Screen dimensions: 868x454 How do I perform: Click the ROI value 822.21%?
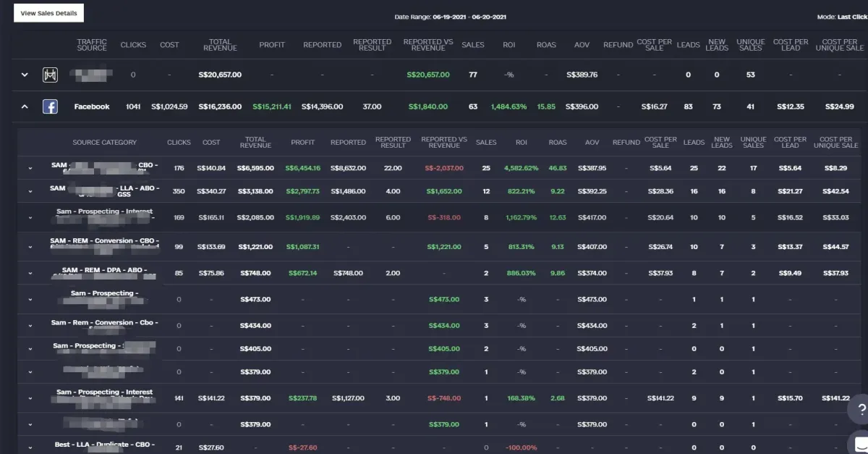coord(522,191)
